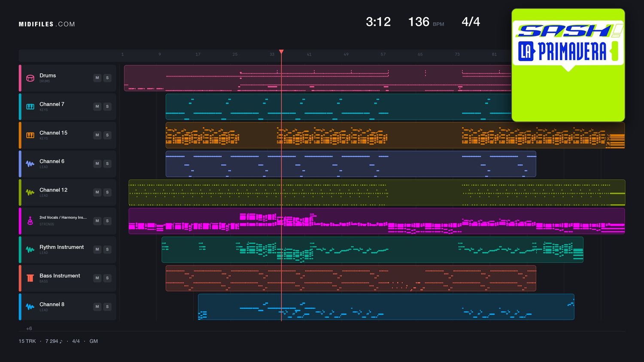Click the Channel 7 keys icon
Screen dimensions: 644x362
tap(30, 106)
